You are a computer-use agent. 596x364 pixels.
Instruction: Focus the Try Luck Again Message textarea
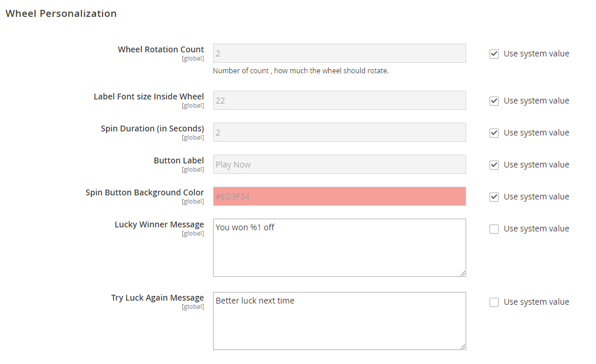click(x=339, y=321)
